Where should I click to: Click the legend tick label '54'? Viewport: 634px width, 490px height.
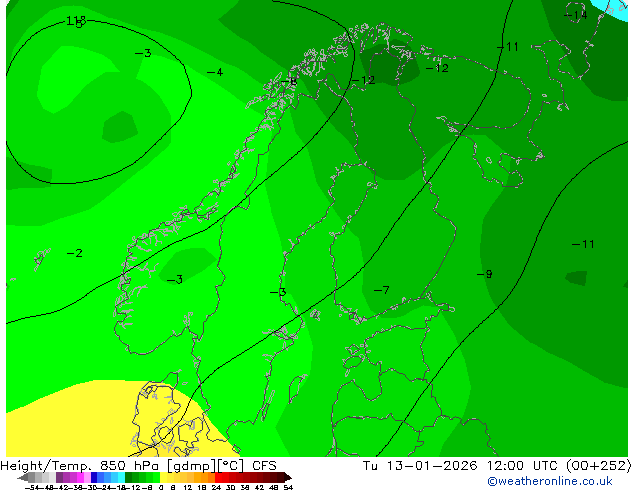287,487
